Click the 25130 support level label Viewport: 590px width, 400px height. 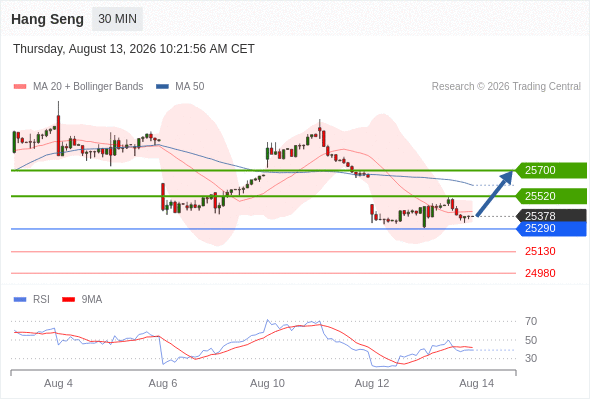540,251
